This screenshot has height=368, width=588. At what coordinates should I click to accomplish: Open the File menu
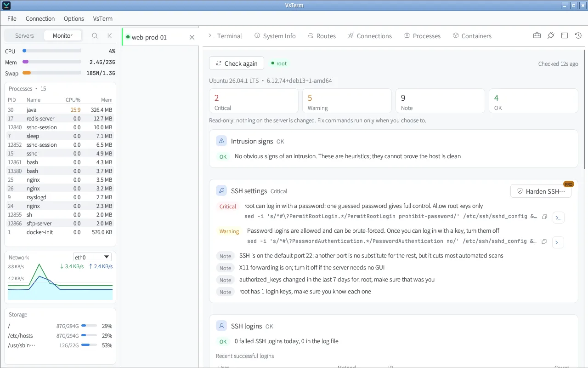pos(12,18)
